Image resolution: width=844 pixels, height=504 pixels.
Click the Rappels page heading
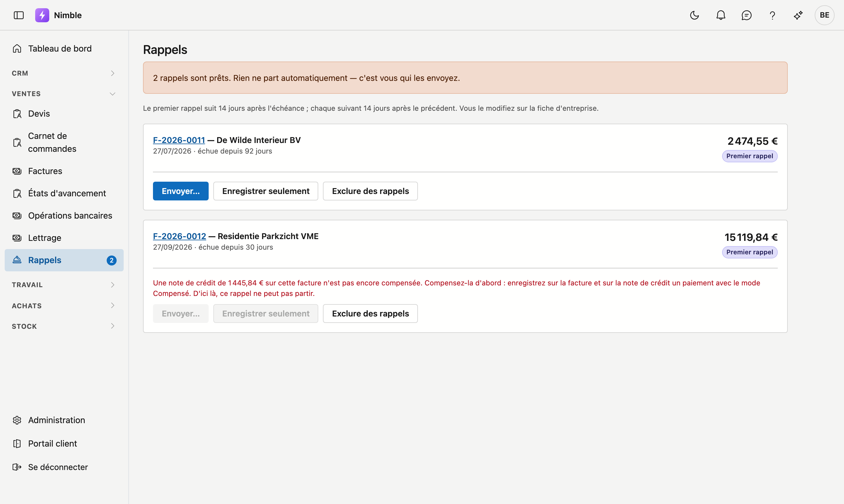[x=165, y=50]
